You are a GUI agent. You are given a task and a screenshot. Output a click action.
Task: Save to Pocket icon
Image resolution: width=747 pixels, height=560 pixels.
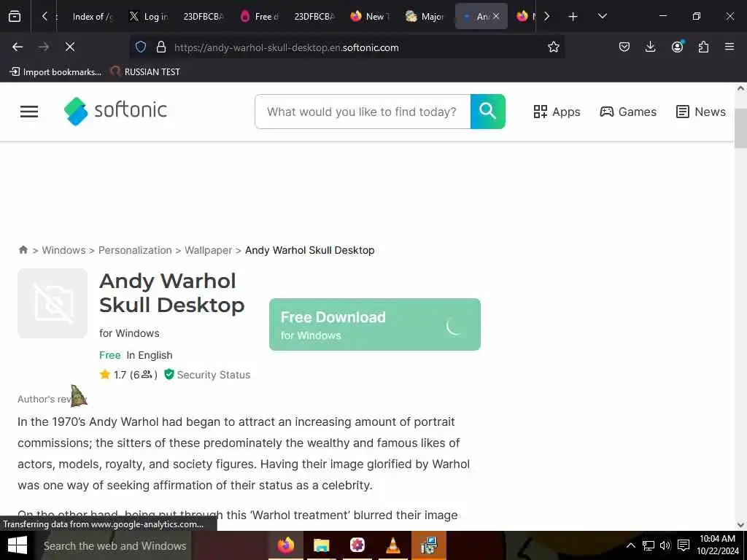624,47
